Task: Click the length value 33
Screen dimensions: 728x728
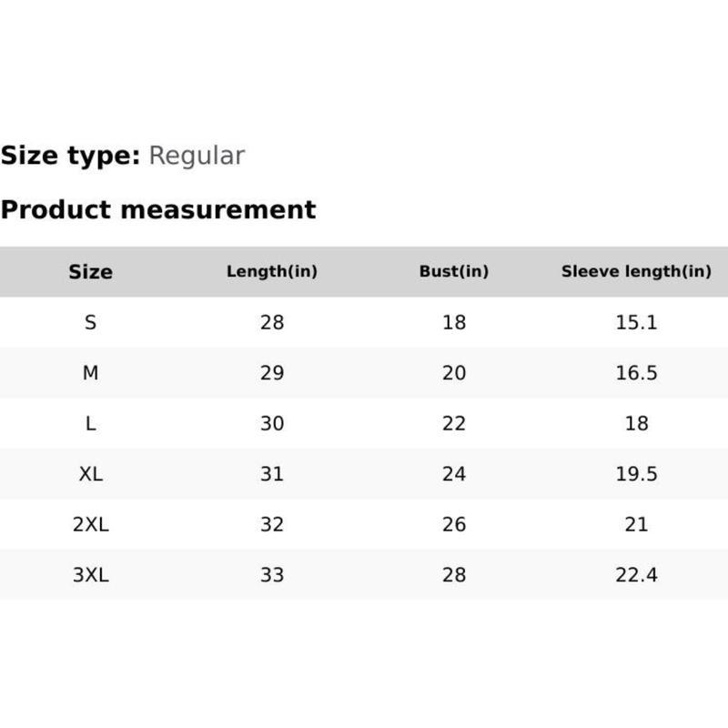Action: pyautogui.click(x=272, y=575)
